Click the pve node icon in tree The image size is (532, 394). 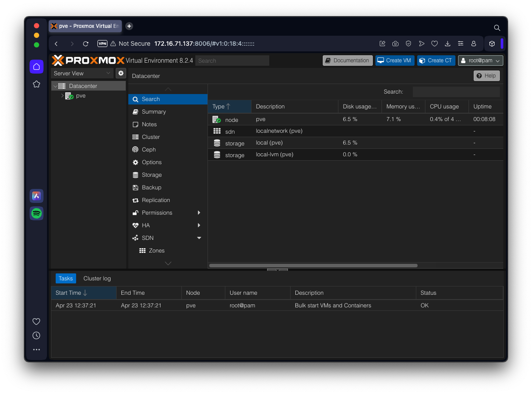tap(70, 96)
